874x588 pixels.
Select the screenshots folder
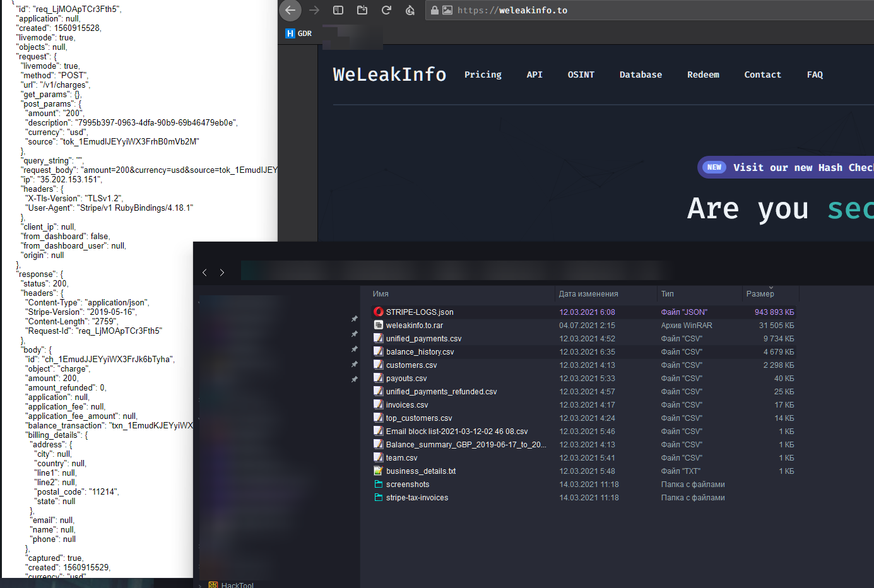coord(407,485)
